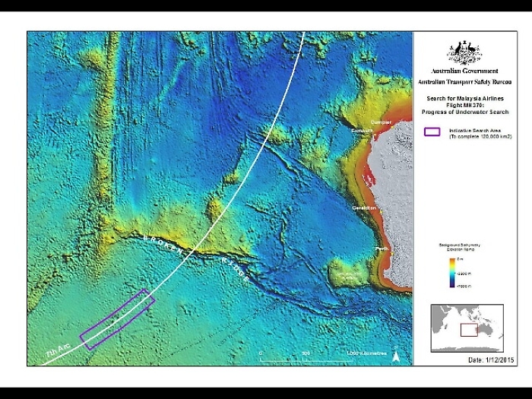Screen dimensions: 532x399
Task: Click the Date 1/12/2015 text
Action: click(x=491, y=359)
